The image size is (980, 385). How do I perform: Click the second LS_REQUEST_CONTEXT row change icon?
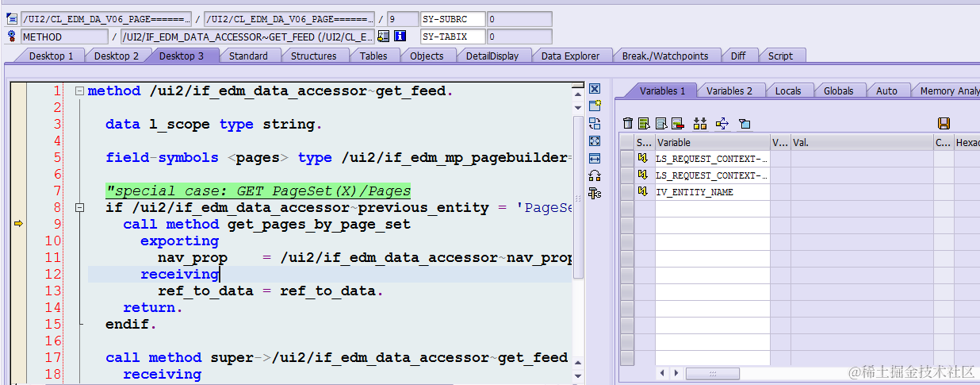(x=643, y=175)
